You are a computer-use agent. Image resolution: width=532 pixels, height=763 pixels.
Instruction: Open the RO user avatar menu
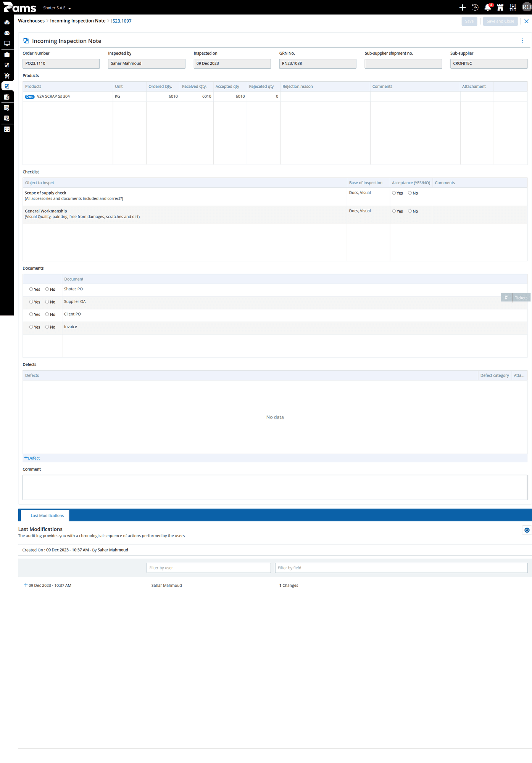click(526, 7)
